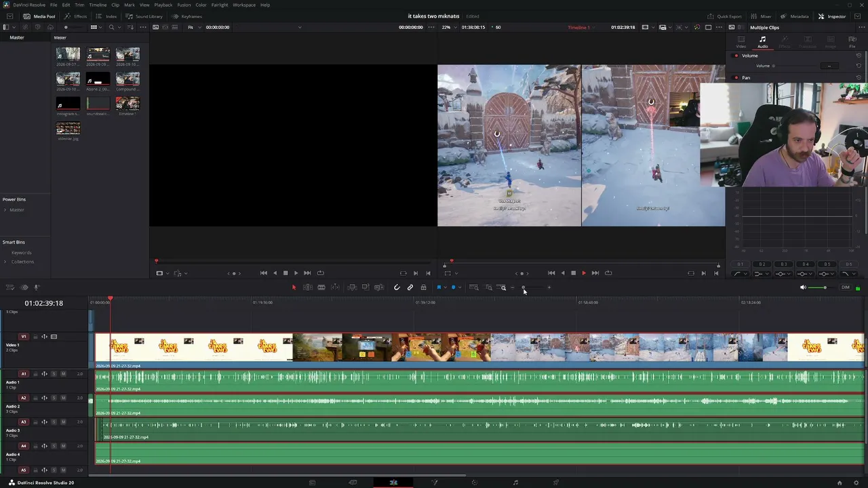
Task: Click the DIM audio button
Action: click(x=845, y=287)
